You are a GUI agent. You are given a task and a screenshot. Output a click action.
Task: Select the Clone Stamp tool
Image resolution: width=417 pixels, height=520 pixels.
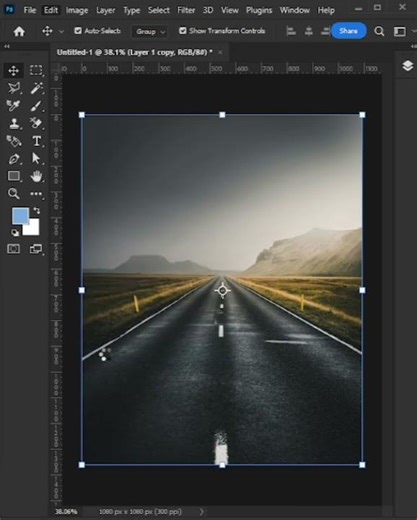pos(14,123)
